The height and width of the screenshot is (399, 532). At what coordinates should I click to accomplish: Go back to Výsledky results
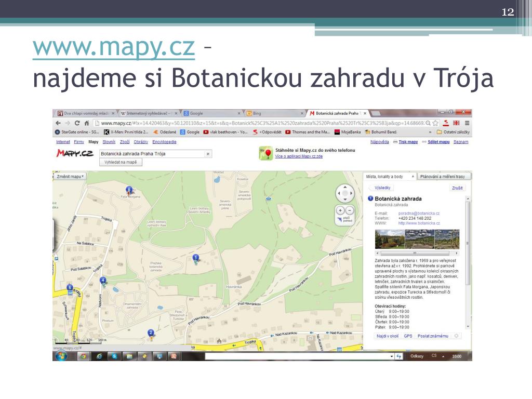pos(382,188)
